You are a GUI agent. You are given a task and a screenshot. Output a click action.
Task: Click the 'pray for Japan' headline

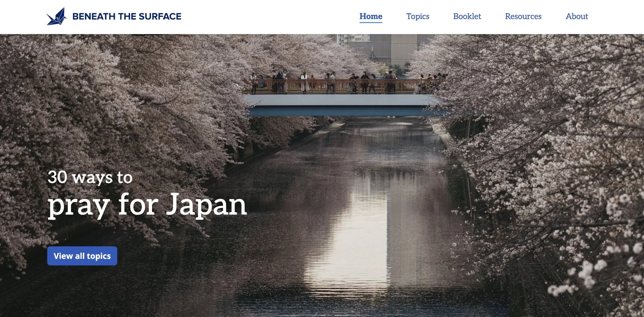(x=147, y=206)
